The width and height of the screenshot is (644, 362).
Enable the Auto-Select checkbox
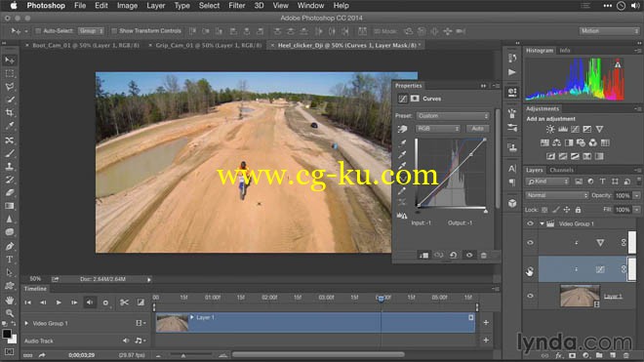point(38,31)
